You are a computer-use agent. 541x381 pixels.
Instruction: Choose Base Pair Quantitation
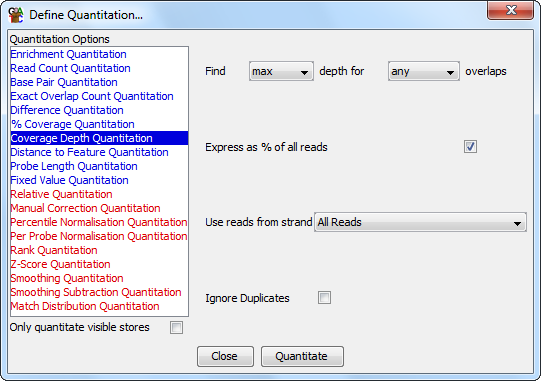[x=99, y=82]
